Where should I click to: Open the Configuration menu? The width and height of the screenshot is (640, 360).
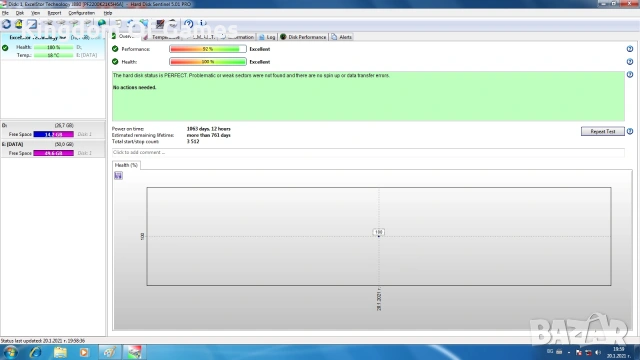[81, 13]
